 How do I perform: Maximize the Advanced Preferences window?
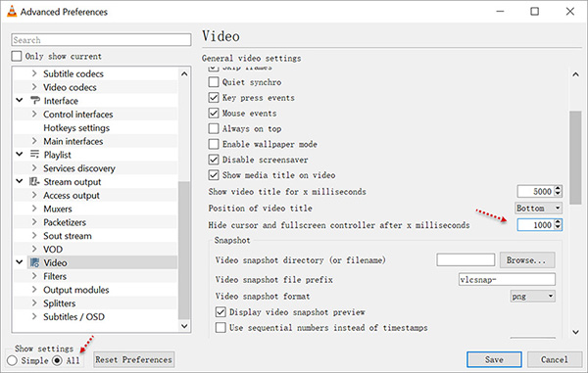click(x=534, y=11)
